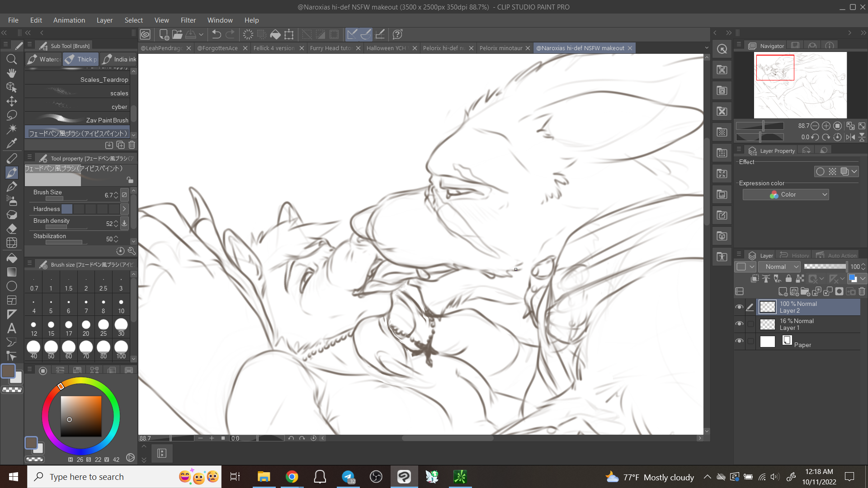Toggle the Paper layer visibility eye

point(739,341)
